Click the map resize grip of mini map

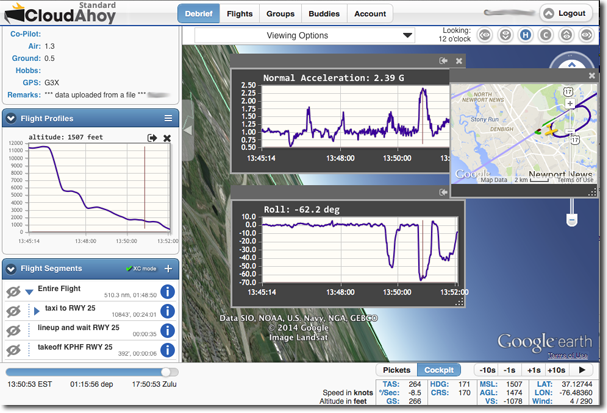coord(592,192)
